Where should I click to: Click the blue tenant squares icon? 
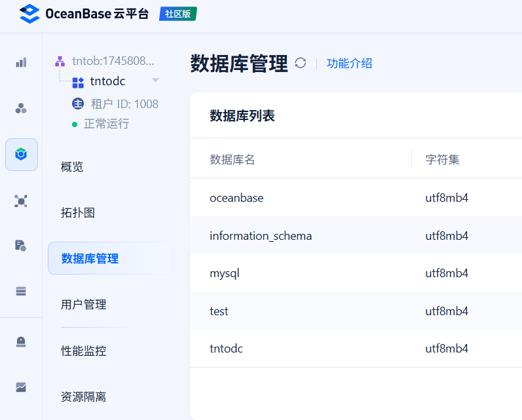[78, 83]
